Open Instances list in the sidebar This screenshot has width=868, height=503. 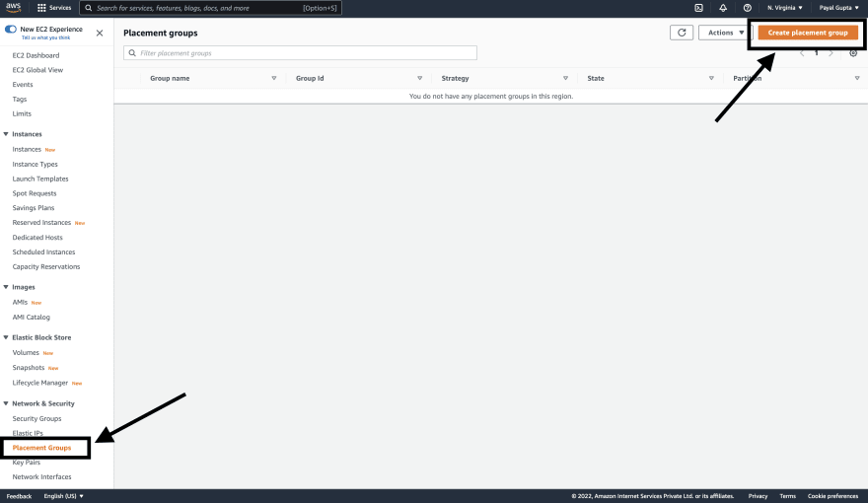click(27, 149)
